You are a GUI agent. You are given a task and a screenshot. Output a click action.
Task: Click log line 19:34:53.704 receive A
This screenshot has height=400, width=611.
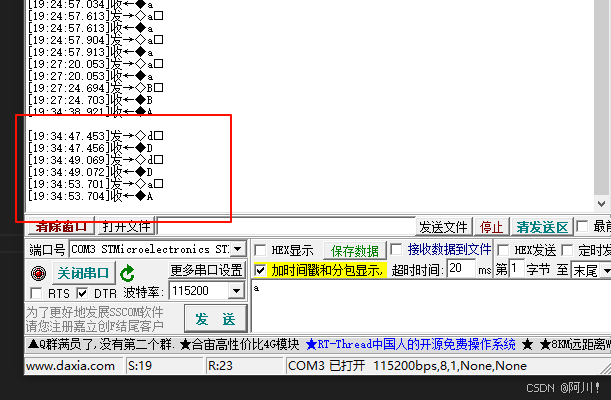[x=90, y=196]
